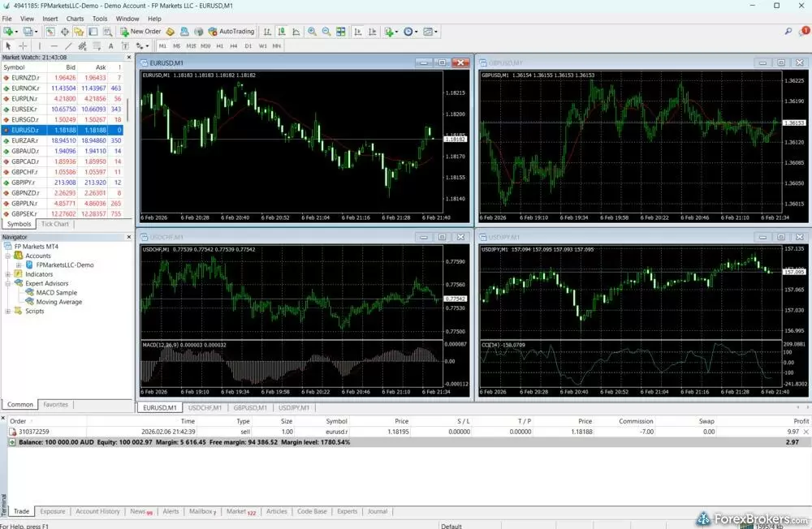Screen dimensions: 812x529
Task: Switch to the Mailbox terminal tab
Action: [x=201, y=511]
